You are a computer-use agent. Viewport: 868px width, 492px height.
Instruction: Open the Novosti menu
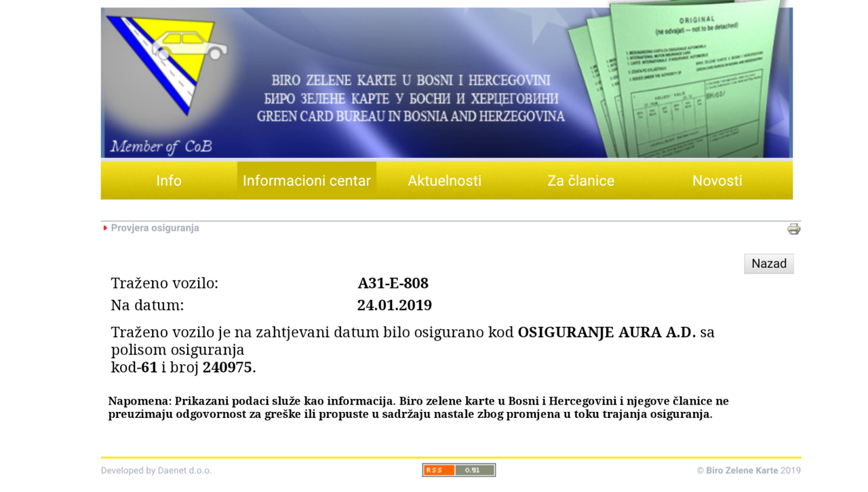(x=717, y=181)
